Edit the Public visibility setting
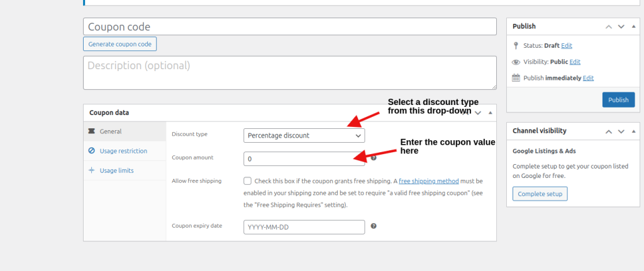Screen dimensions: 644x271 pyautogui.click(x=575, y=62)
